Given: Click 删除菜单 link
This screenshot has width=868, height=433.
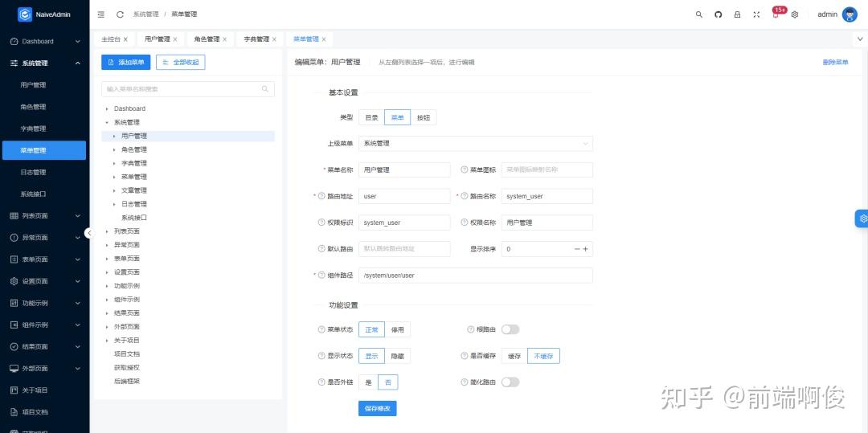Looking at the screenshot, I should 835,63.
